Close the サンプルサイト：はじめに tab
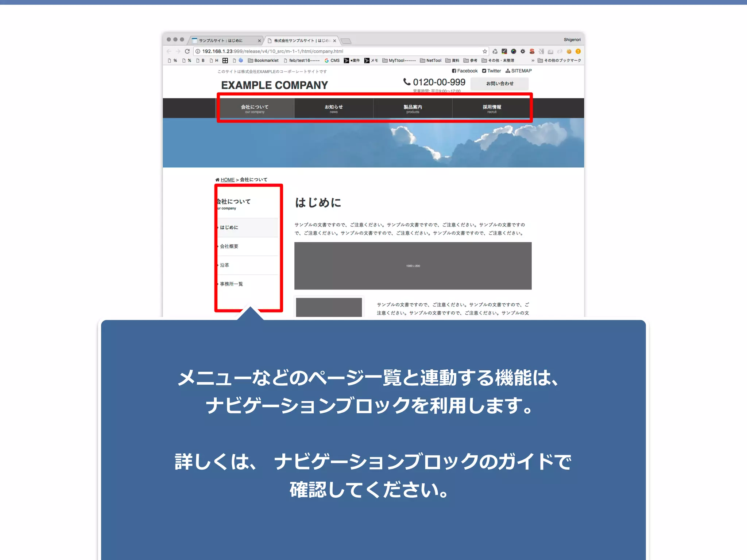The width and height of the screenshot is (747, 560). pyautogui.click(x=259, y=41)
